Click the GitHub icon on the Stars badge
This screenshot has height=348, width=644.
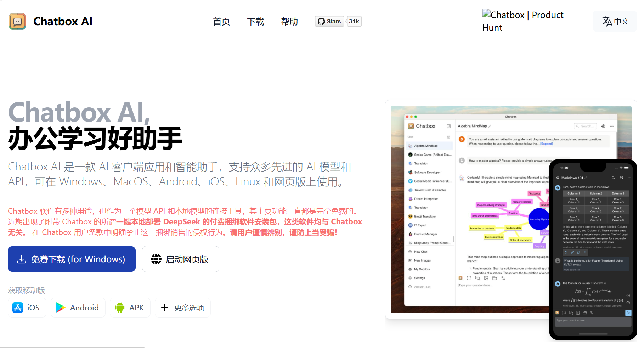click(x=322, y=21)
